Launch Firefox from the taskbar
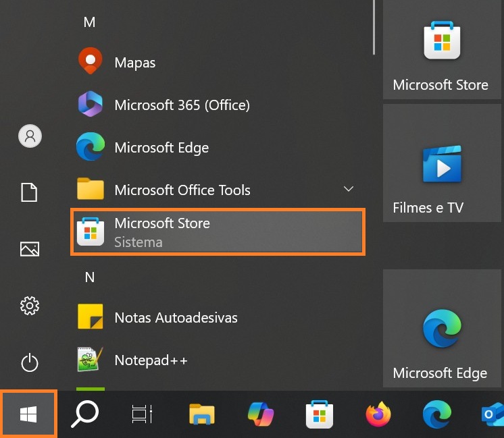The width and height of the screenshot is (504, 438). coord(378,414)
